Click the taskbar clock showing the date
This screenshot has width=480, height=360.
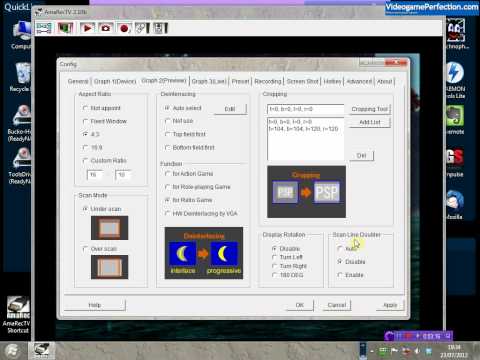tap(454, 351)
